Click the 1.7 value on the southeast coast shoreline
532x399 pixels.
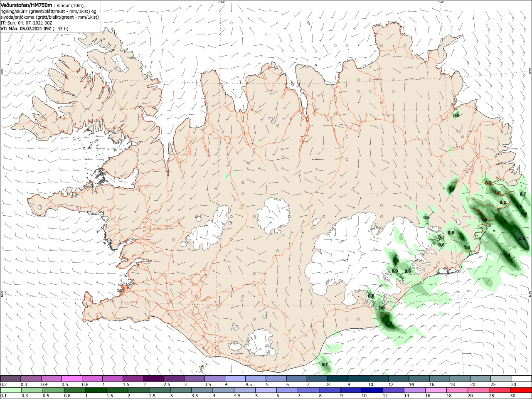389,323
